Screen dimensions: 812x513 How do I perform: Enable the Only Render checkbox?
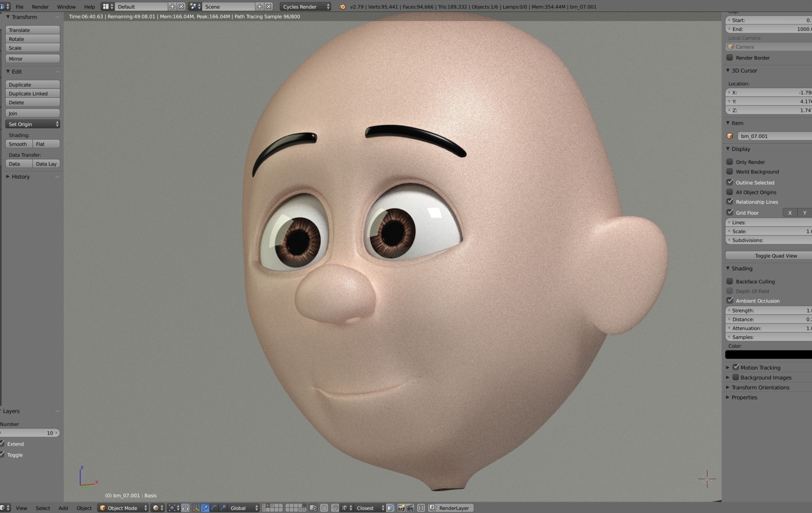(x=730, y=162)
